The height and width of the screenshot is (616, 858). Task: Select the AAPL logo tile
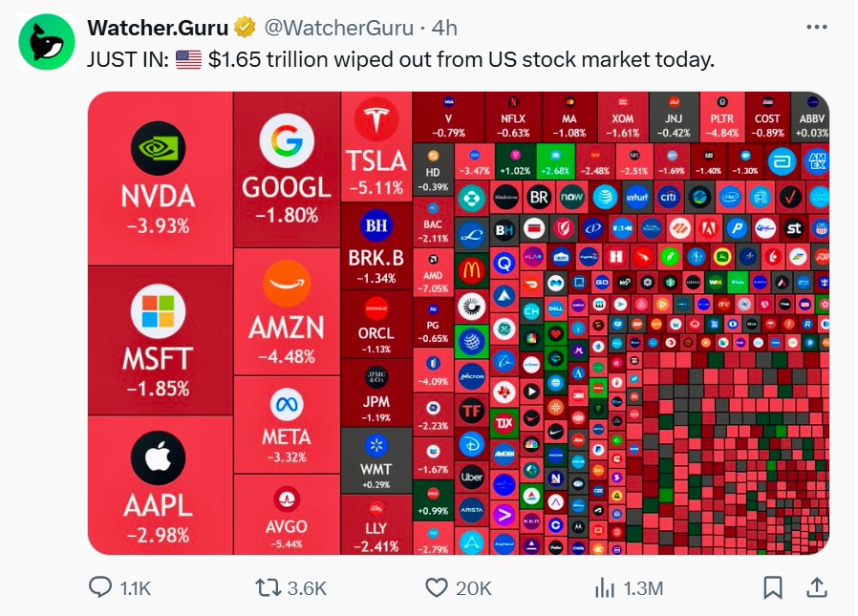pyautogui.click(x=158, y=484)
